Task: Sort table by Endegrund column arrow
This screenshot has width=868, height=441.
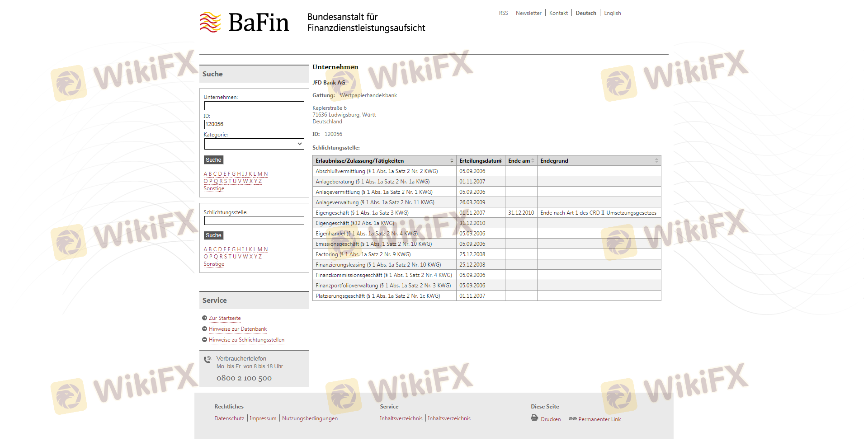Action: coord(656,161)
